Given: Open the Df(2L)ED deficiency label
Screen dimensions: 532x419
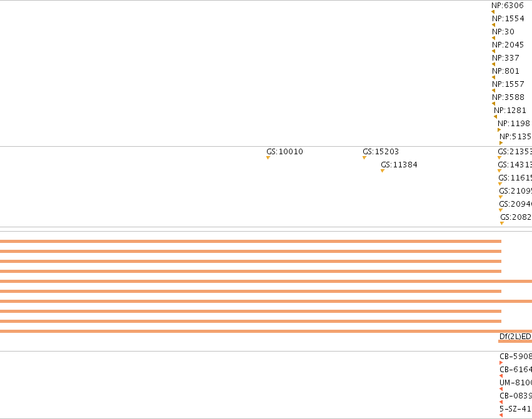Looking at the screenshot, I should 516,337.
